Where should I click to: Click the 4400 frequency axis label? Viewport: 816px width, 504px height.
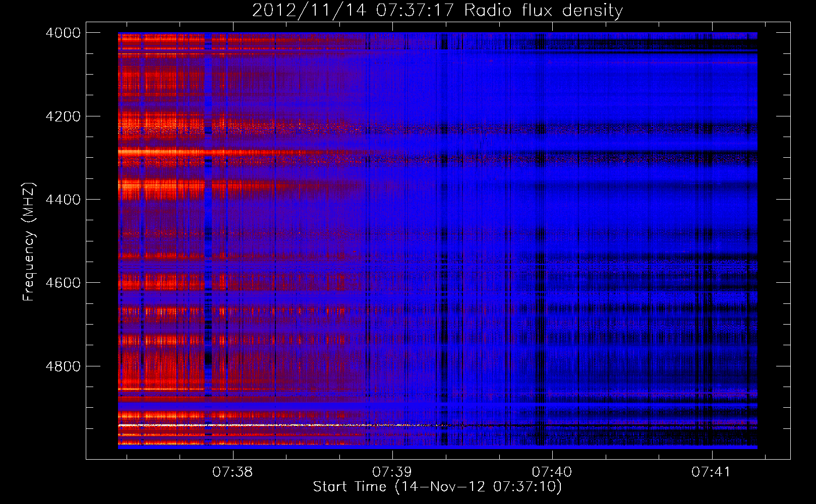63,200
